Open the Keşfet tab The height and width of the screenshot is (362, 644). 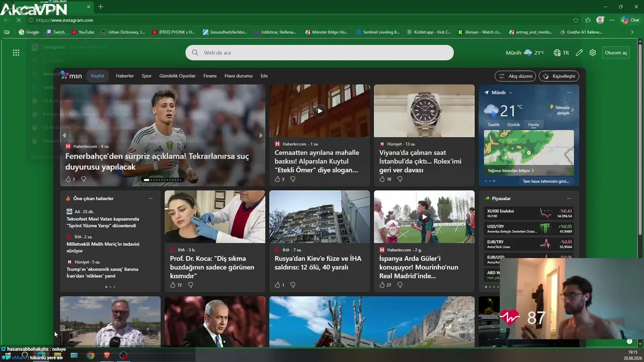click(98, 76)
